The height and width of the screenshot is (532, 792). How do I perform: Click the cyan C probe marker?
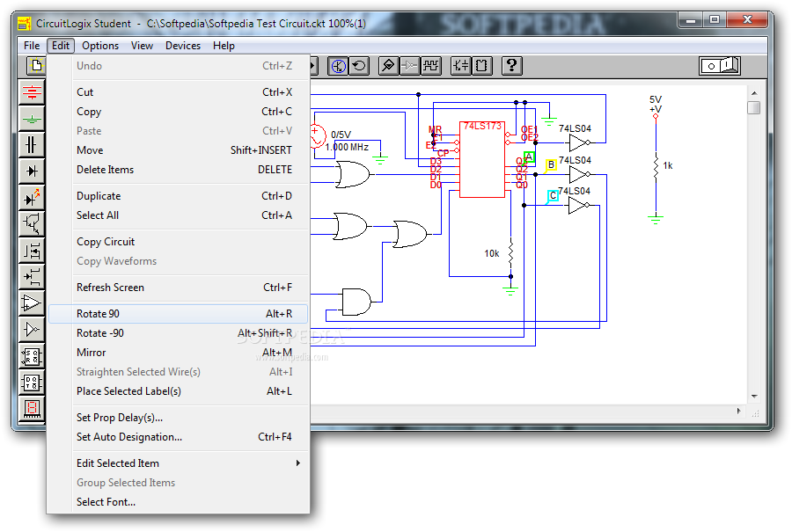pyautogui.click(x=554, y=195)
